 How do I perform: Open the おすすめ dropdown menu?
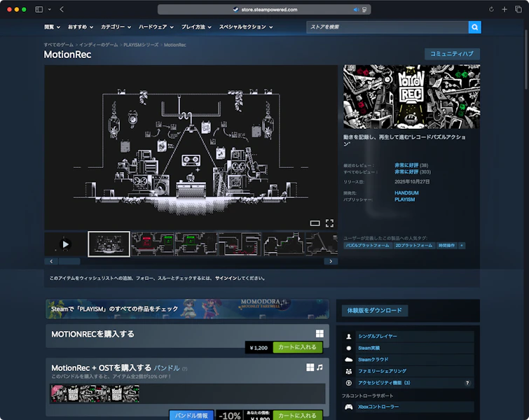point(81,27)
